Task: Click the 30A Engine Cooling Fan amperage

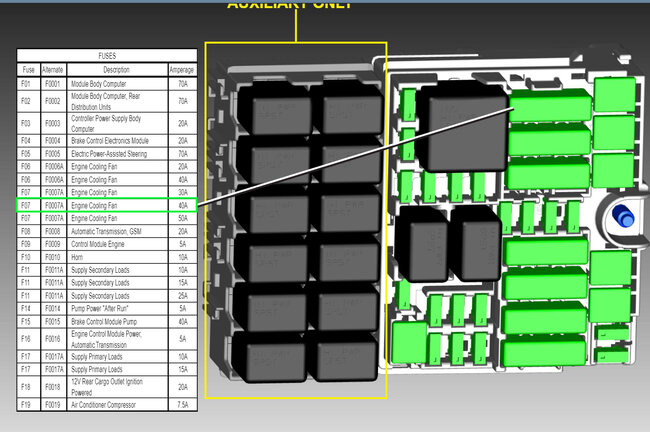Action: [183, 192]
